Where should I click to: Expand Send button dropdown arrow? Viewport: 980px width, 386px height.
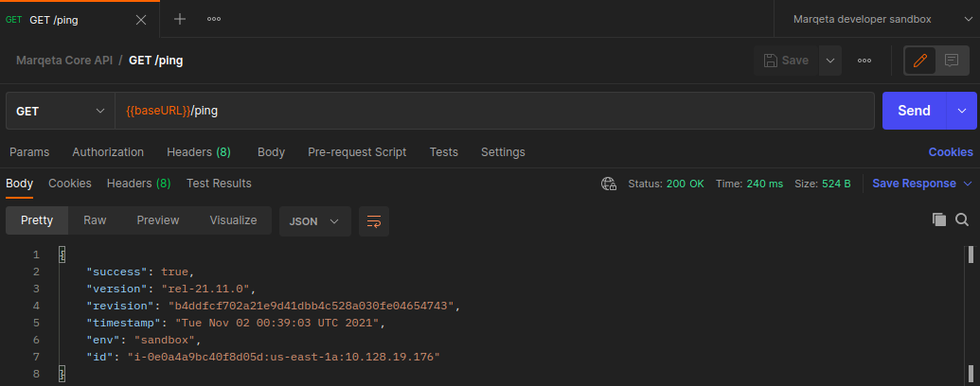962,111
